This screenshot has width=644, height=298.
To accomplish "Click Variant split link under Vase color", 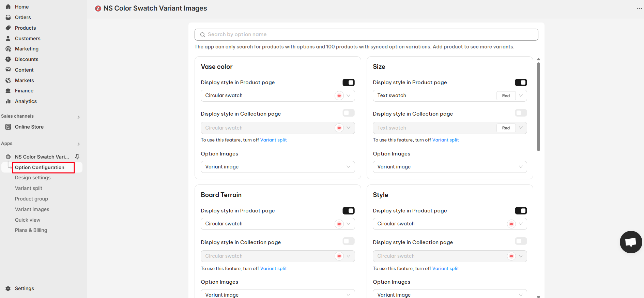I will pyautogui.click(x=274, y=140).
